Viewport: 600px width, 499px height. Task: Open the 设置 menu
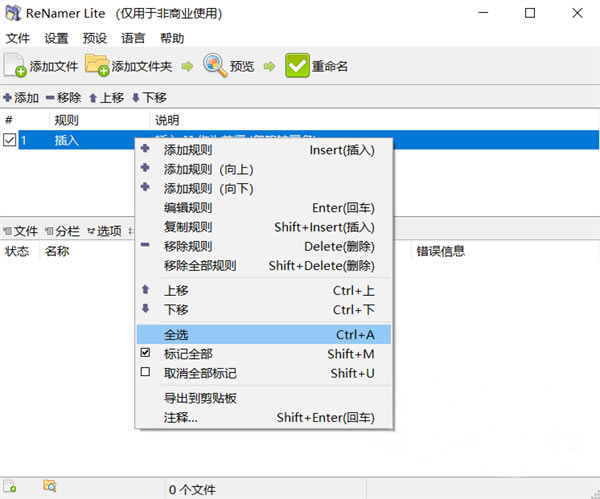point(56,38)
